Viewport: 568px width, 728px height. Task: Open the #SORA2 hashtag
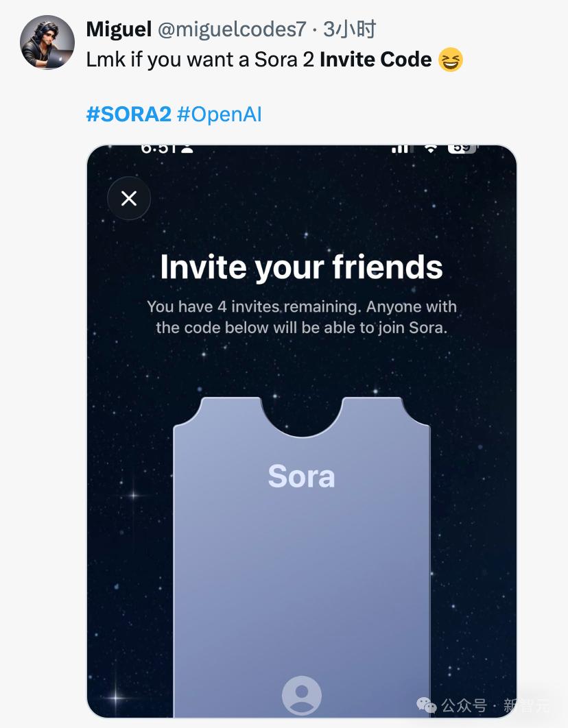128,114
